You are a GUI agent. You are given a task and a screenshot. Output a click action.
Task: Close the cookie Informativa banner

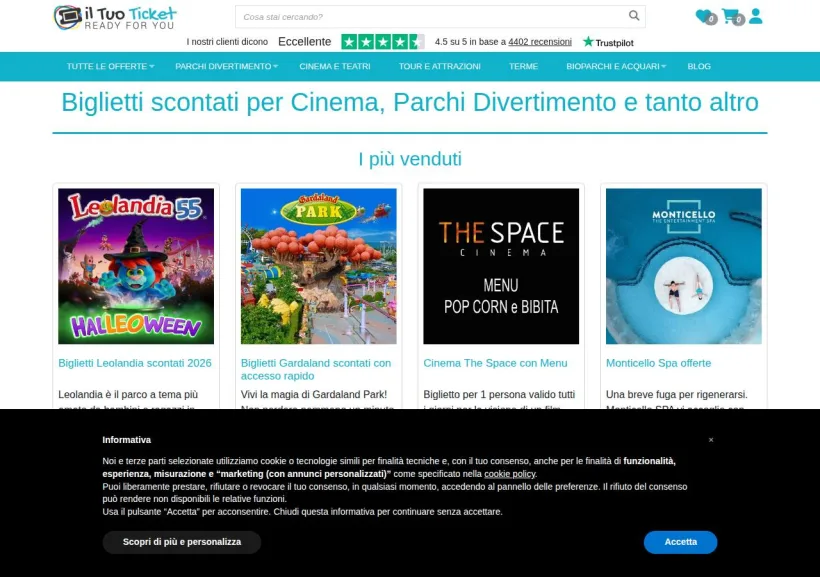711,440
